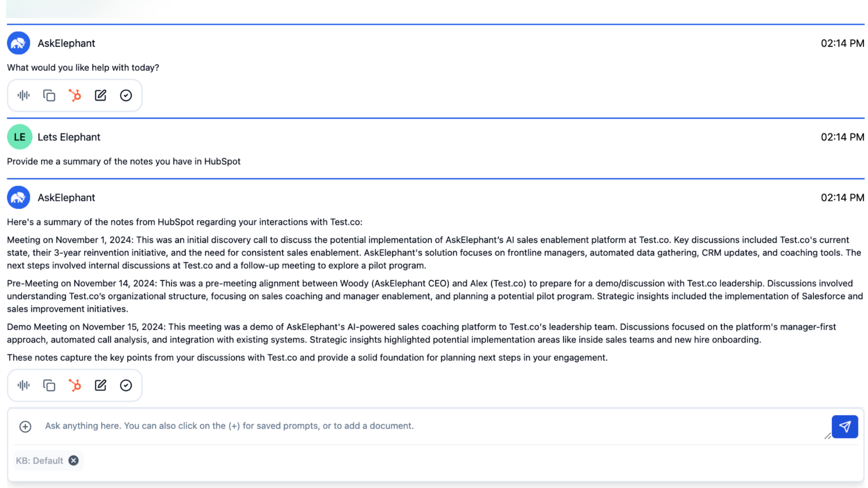Viewport: 868px width, 488px height.
Task: Send summary response to HubSpot
Action: pos(75,385)
